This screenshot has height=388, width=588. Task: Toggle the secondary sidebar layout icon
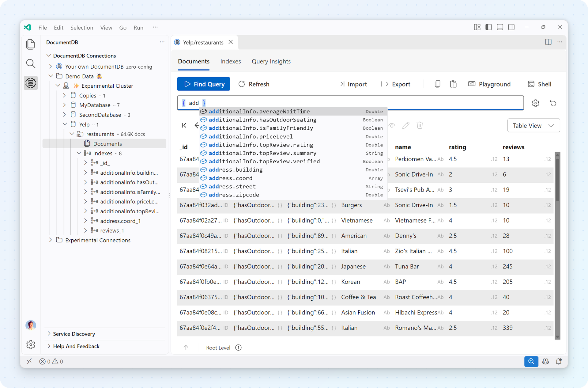pos(511,27)
